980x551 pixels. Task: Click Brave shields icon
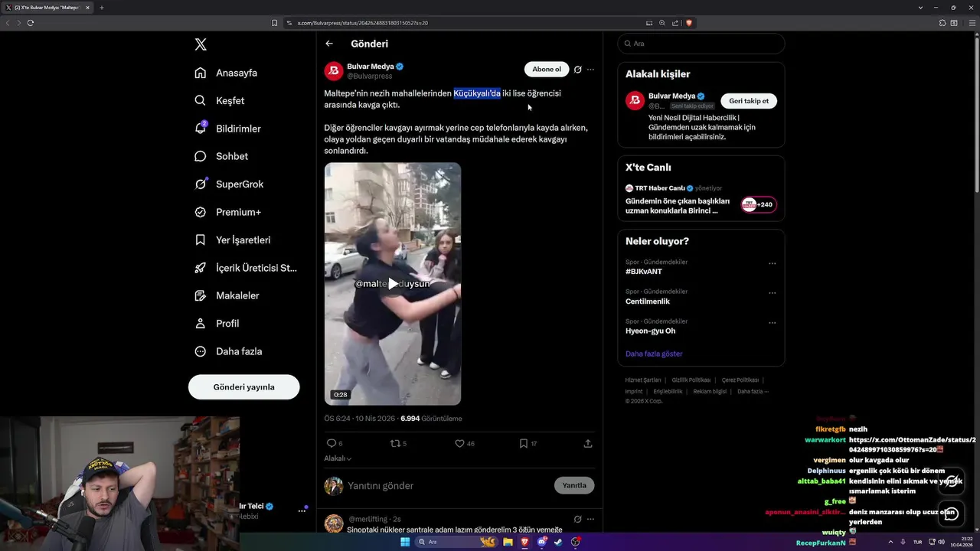pyautogui.click(x=689, y=23)
